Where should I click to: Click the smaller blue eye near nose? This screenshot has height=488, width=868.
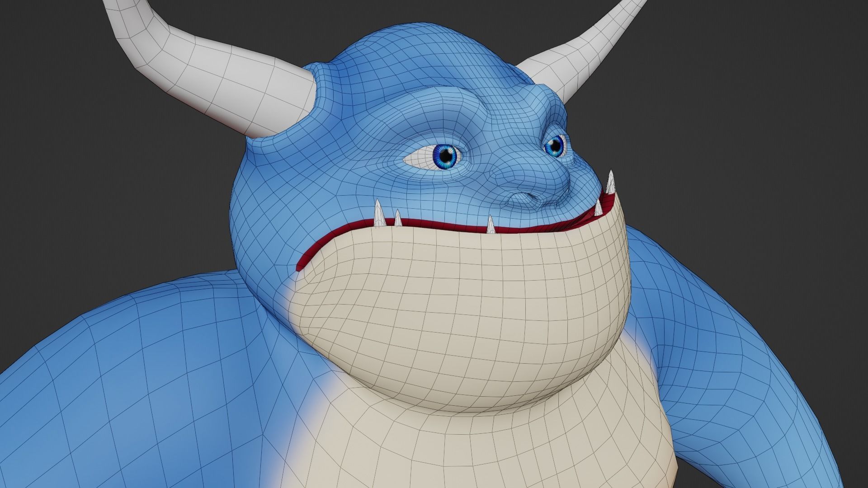(x=555, y=146)
